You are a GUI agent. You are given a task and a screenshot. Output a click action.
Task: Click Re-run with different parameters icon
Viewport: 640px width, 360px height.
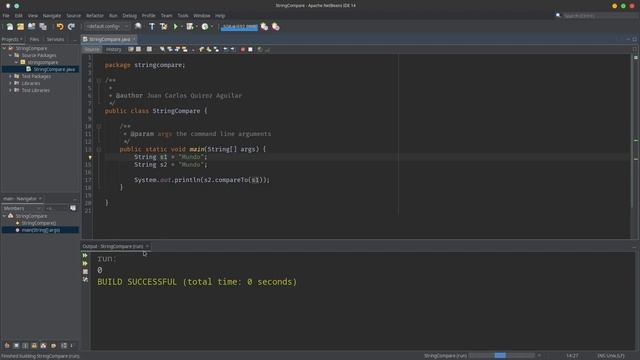click(x=85, y=264)
